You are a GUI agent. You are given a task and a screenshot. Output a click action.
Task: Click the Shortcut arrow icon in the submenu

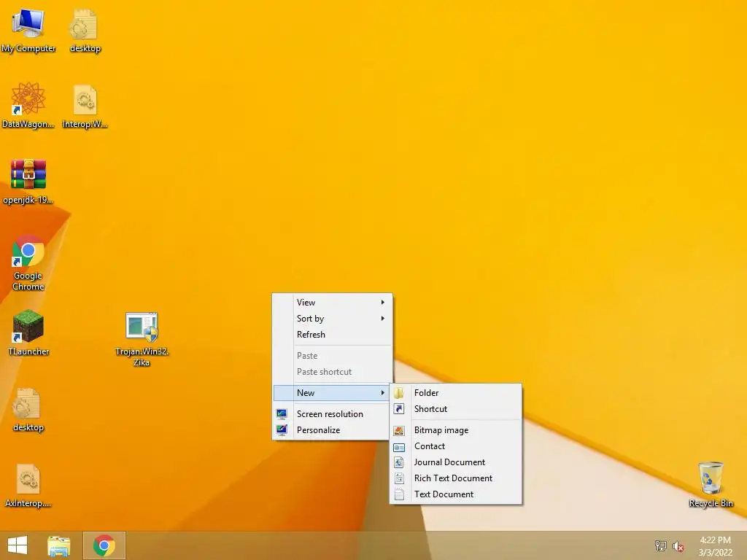tap(399, 409)
